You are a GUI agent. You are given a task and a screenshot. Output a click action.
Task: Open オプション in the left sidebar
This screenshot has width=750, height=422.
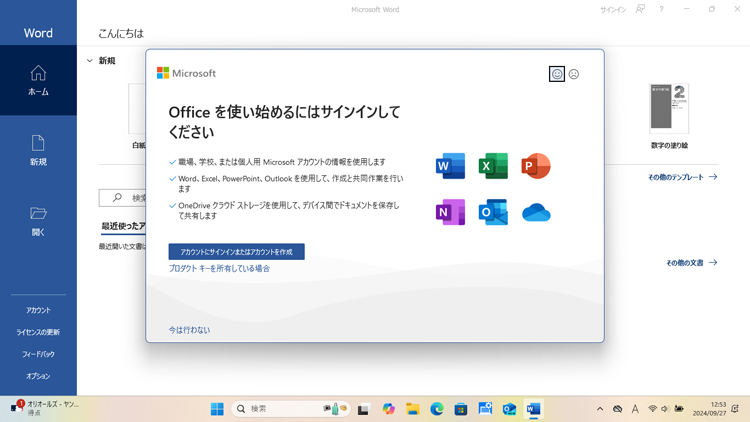38,376
